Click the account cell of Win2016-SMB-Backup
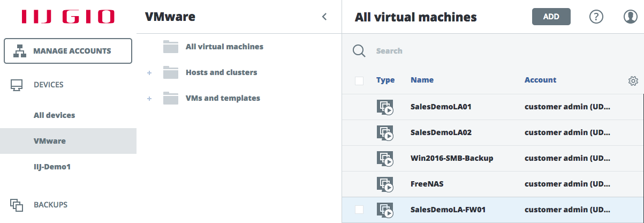 (x=567, y=158)
